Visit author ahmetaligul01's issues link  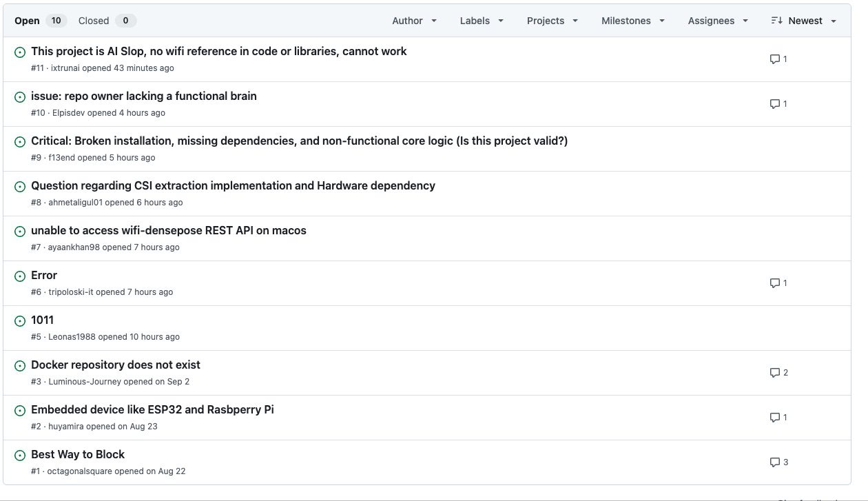coord(75,203)
